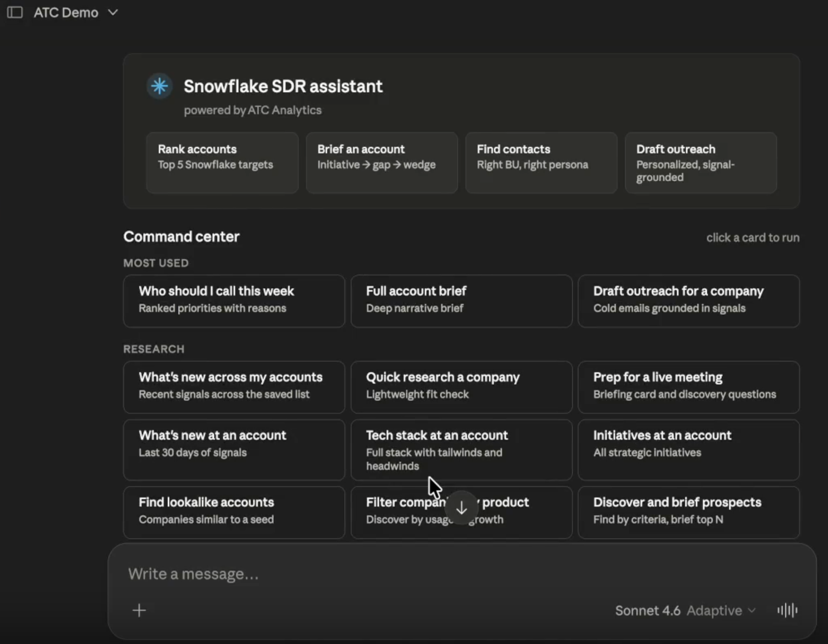Toggle the sidebar panel icon
The width and height of the screenshot is (828, 644).
click(x=15, y=12)
